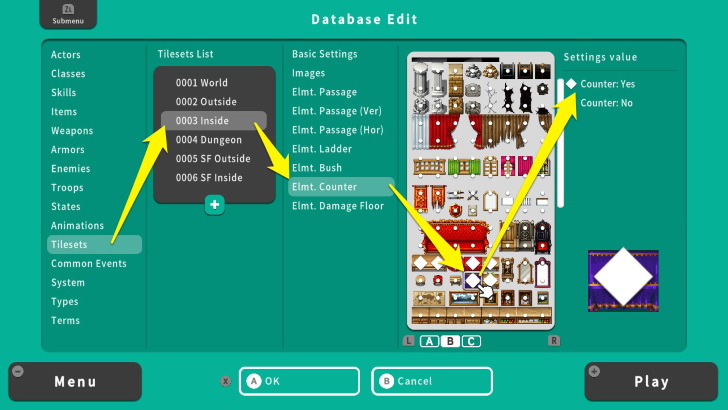This screenshot has height=410, width=728.
Task: Open the Terms category
Action: (65, 321)
